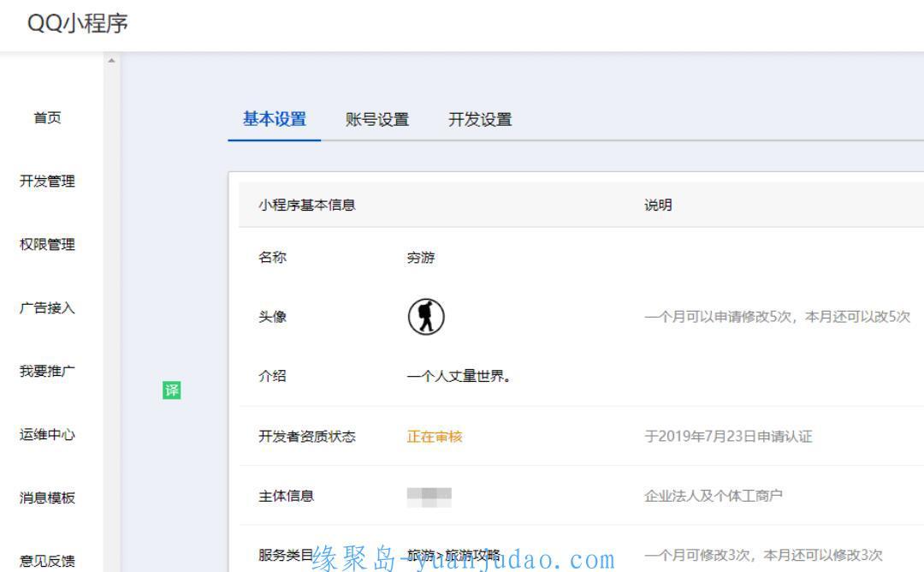
Task: Click the 正在审核 status text
Action: point(435,437)
